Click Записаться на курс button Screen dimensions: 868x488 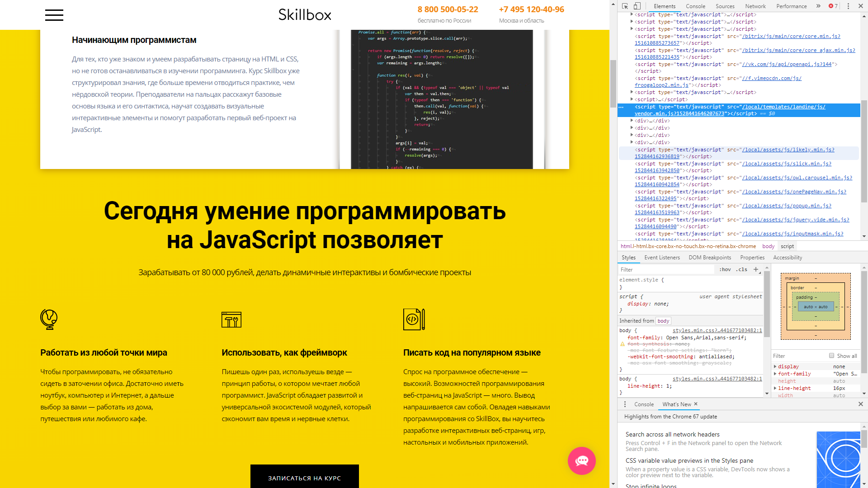click(x=305, y=478)
